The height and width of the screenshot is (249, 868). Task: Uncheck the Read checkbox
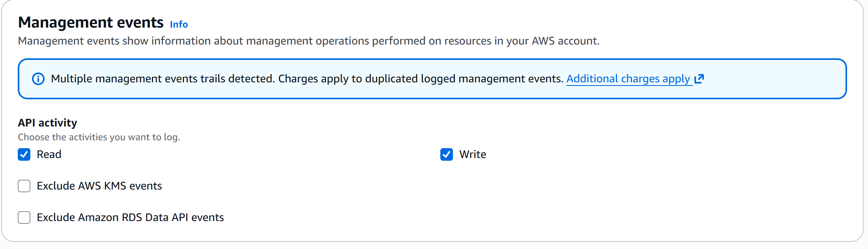pos(24,154)
